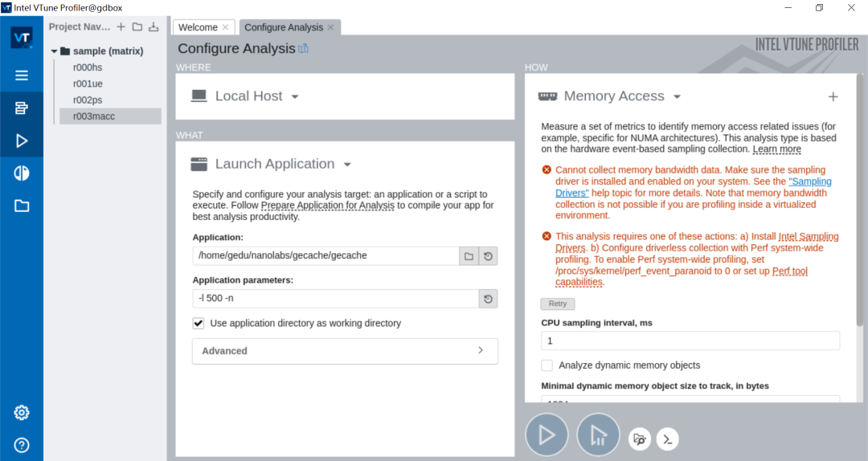Toggle Use application directory as working directory
Screen dimensions: 868x461
coord(199,323)
